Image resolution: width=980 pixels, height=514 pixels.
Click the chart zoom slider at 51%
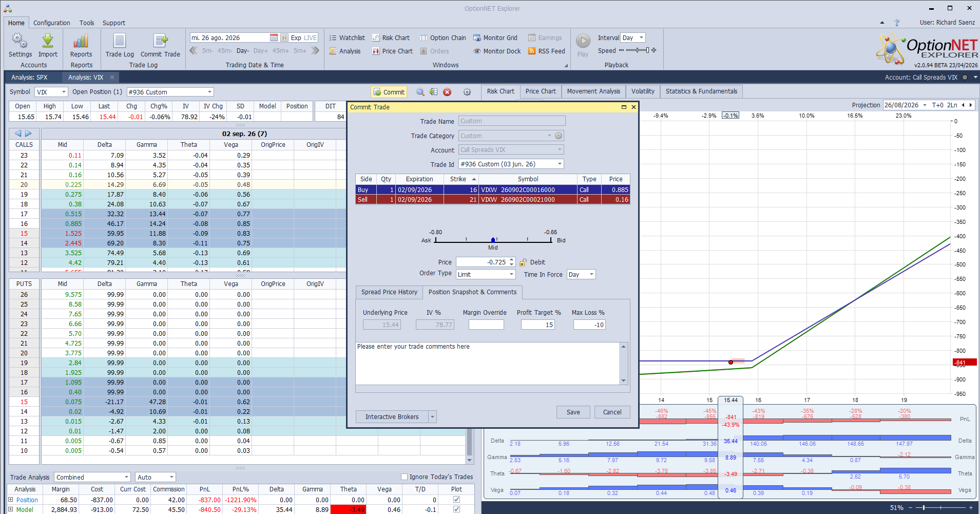click(x=924, y=508)
